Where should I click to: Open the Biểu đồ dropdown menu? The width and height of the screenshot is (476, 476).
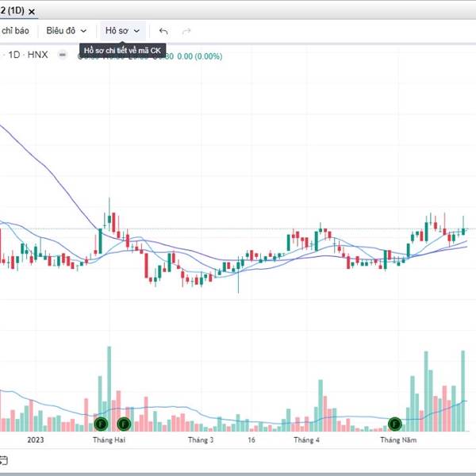point(66,31)
